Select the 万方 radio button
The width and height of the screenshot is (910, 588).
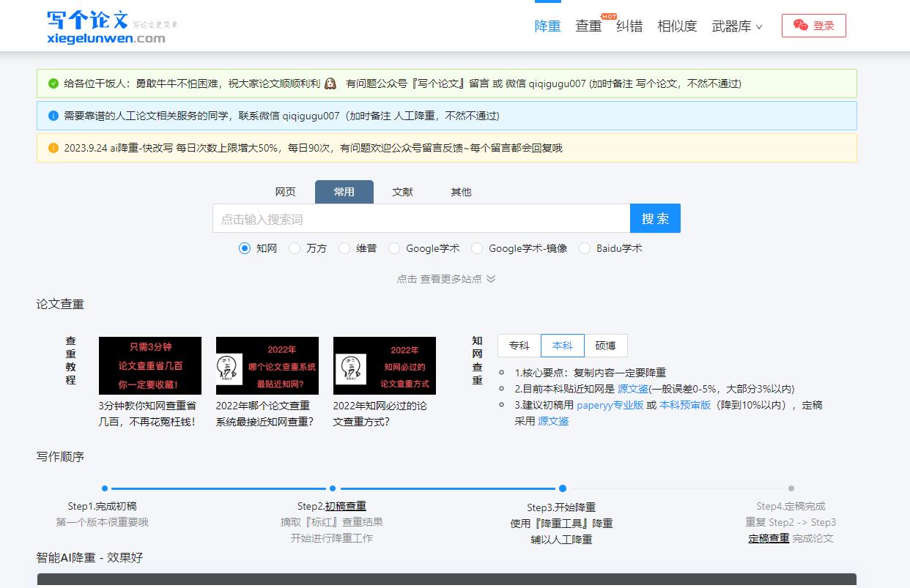(x=295, y=248)
